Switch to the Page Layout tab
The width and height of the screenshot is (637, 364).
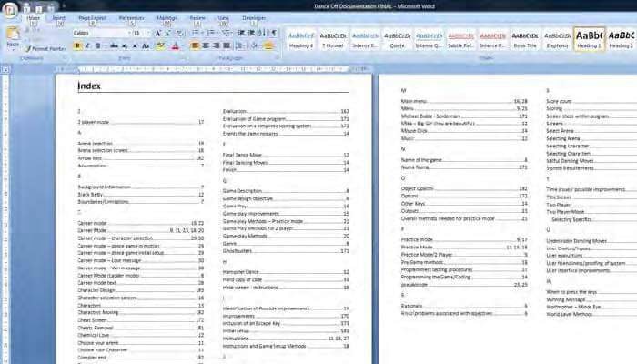[92, 17]
